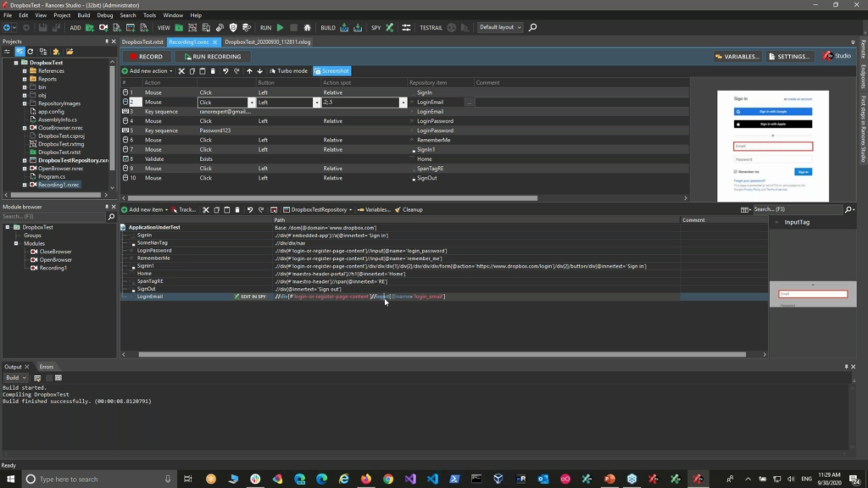Image resolution: width=868 pixels, height=488 pixels.
Task: Switch to Errors tab
Action: (47, 367)
